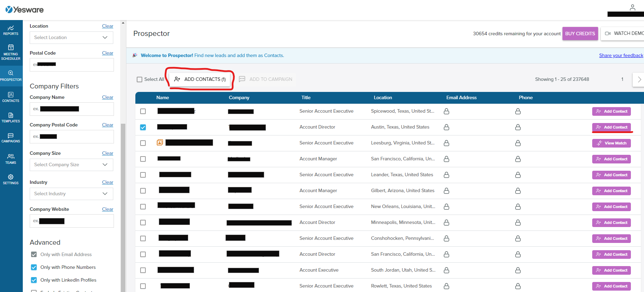Image resolution: width=644 pixels, height=292 pixels.
Task: Click email lock icon for Minneapolis row
Action: (446, 223)
